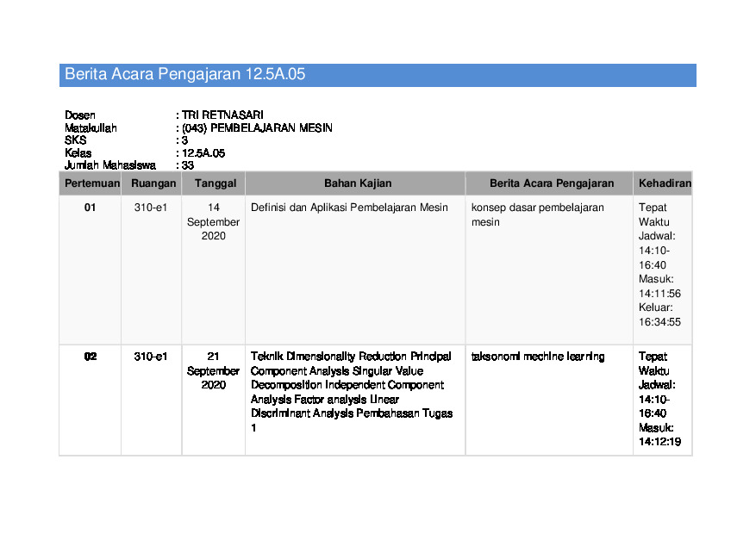Screen dimensions: 756x534
Task: Click the 'Jumlah Mahasiswa' label
Action: tap(110, 165)
